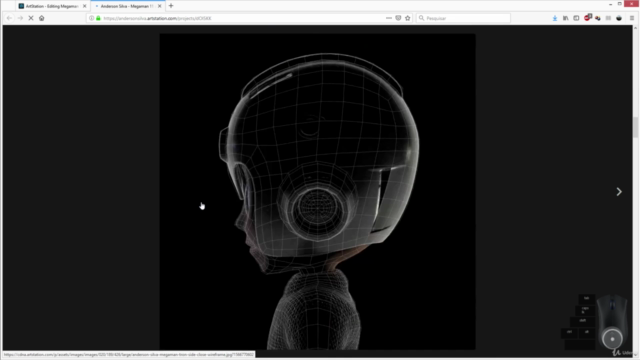The image size is (640, 360).
Task: Minimize the browser window
Action: pyautogui.click(x=611, y=4)
